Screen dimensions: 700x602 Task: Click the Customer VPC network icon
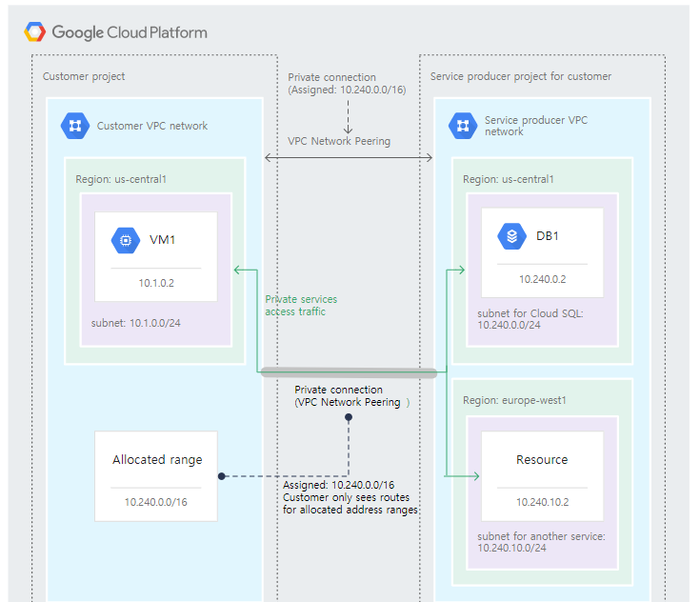coord(75,126)
